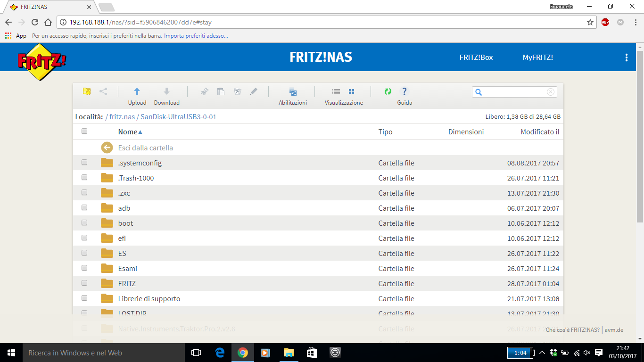The width and height of the screenshot is (644, 362).
Task: Click Esci dalla cartella link
Action: pos(146,148)
